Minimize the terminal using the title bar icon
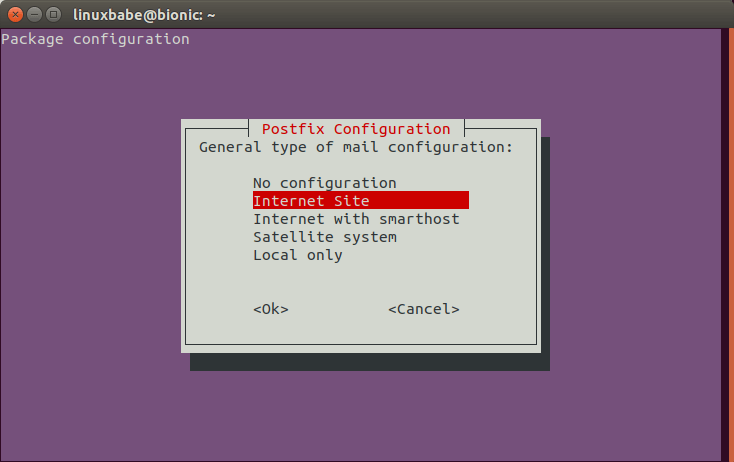The width and height of the screenshot is (734, 462). pos(35,15)
